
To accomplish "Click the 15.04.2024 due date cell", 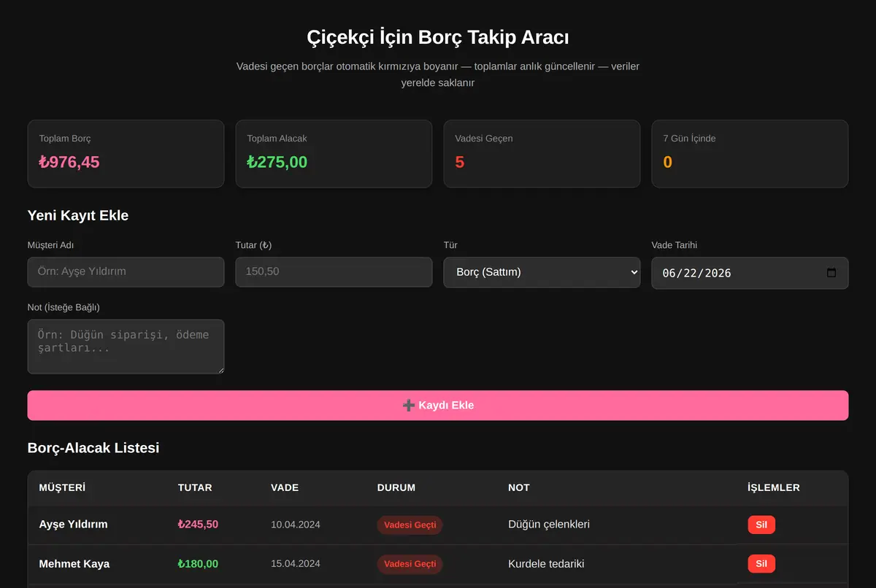I will click(296, 564).
